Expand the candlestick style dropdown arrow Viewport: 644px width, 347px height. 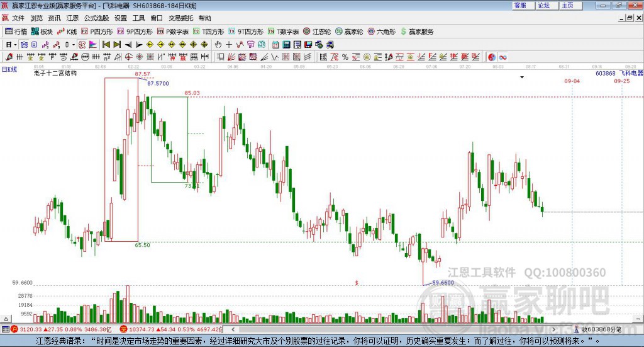[73, 45]
